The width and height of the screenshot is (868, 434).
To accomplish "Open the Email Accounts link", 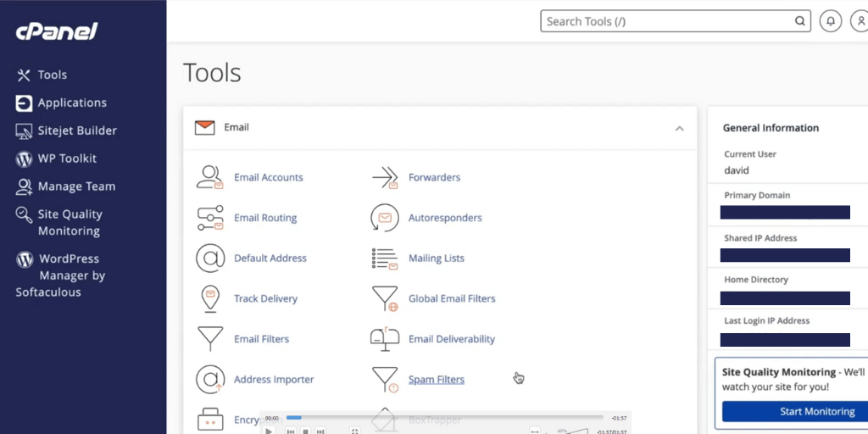I will pyautogui.click(x=269, y=177).
